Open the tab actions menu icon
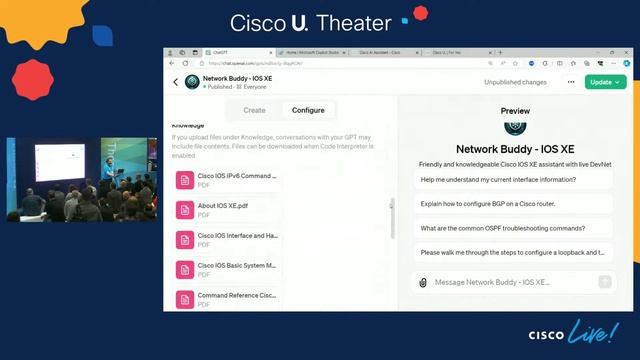Image resolution: width=640 pixels, height=360 pixels. (x=195, y=53)
